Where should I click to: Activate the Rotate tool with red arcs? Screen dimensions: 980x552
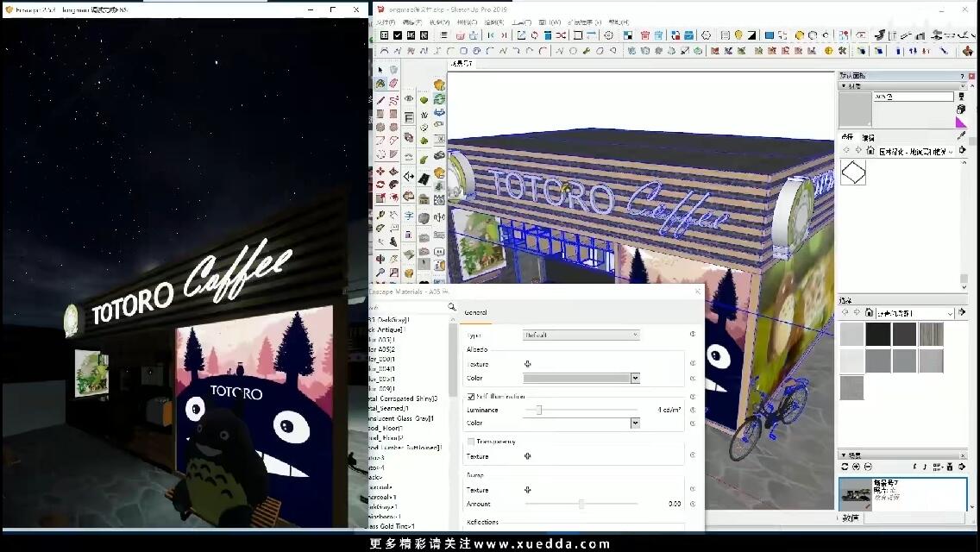[x=380, y=185]
